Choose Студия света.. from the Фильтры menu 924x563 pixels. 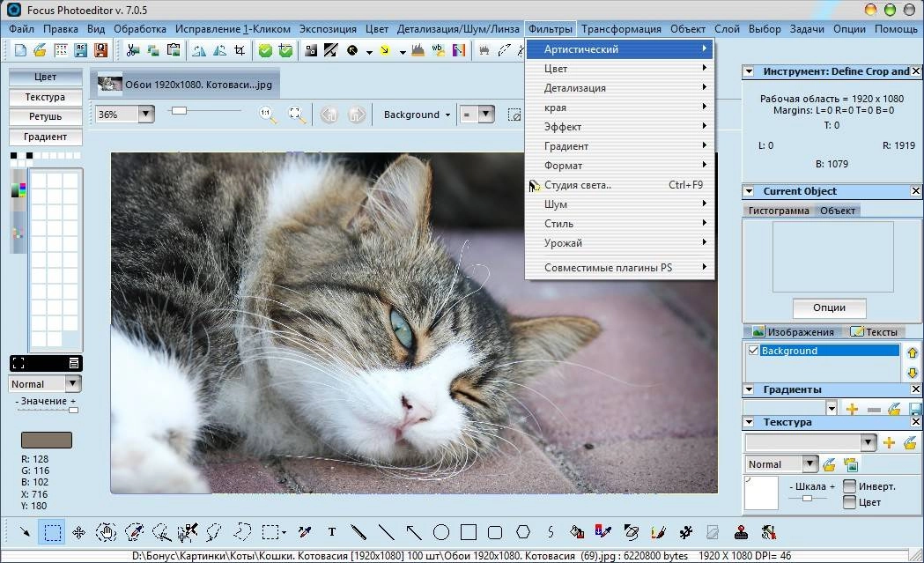619,184
